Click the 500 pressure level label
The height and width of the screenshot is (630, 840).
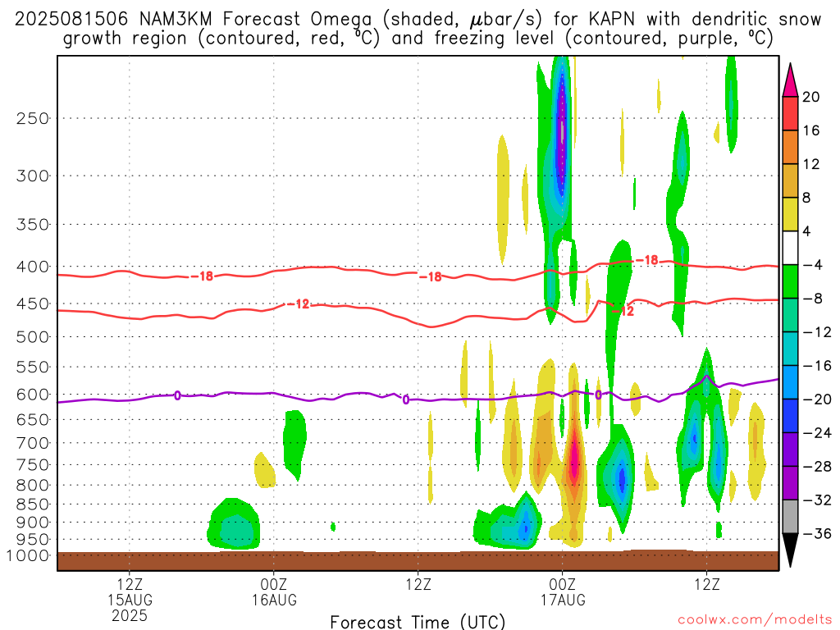click(33, 337)
